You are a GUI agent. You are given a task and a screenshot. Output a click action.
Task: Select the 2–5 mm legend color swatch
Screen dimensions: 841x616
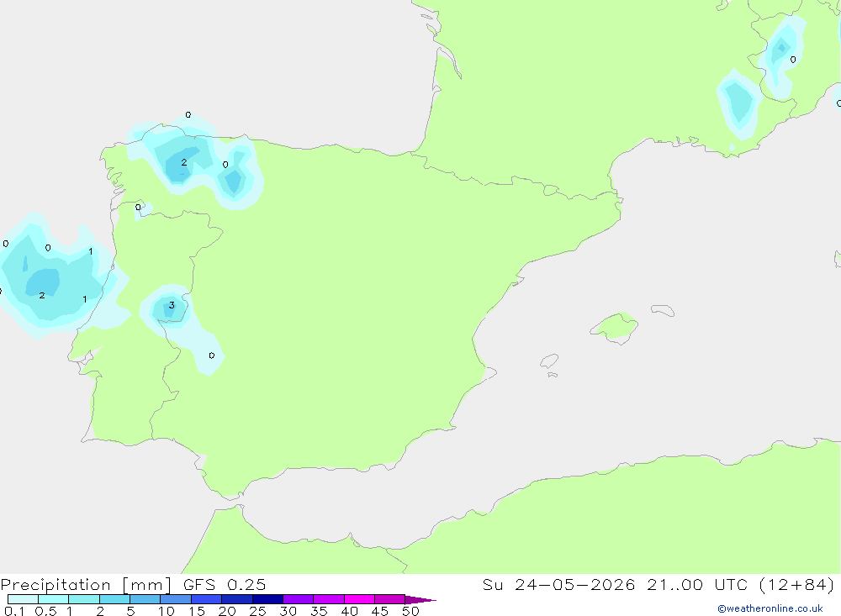(x=114, y=599)
